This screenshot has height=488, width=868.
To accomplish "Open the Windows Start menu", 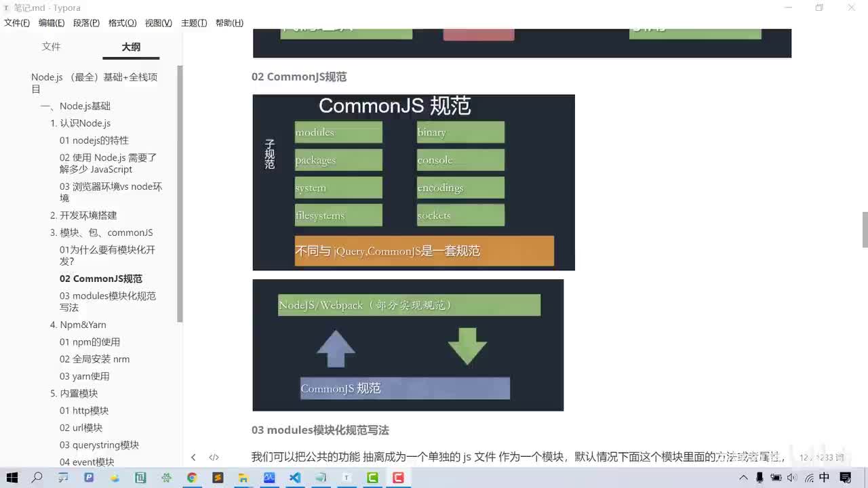I will [12, 478].
